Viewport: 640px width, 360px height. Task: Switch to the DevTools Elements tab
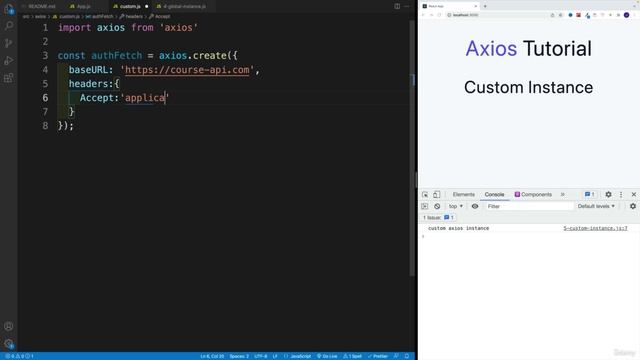coord(464,195)
